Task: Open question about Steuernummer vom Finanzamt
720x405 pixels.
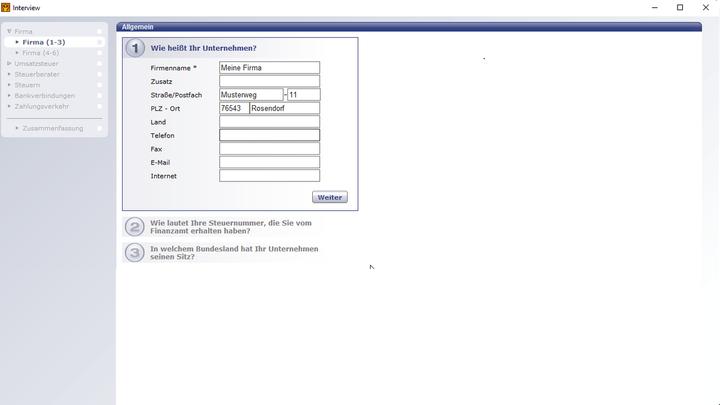Action: click(x=231, y=227)
